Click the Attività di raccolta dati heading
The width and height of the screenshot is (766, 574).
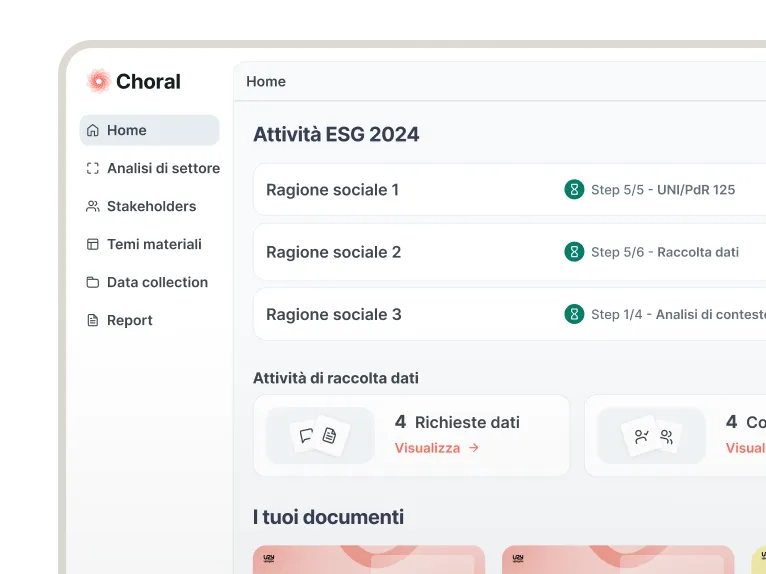coord(336,378)
